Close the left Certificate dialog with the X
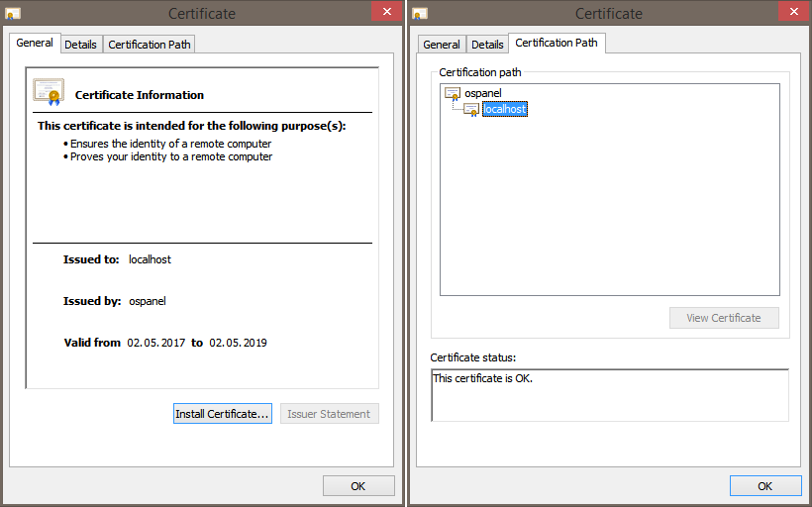 (386, 13)
